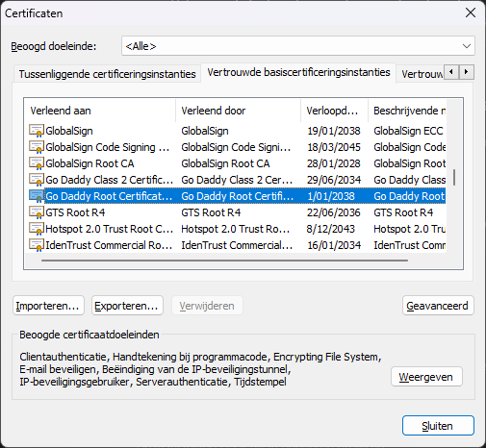The image size is (486, 448).
Task: Close the Certificaten window with the X
Action: 471,12
